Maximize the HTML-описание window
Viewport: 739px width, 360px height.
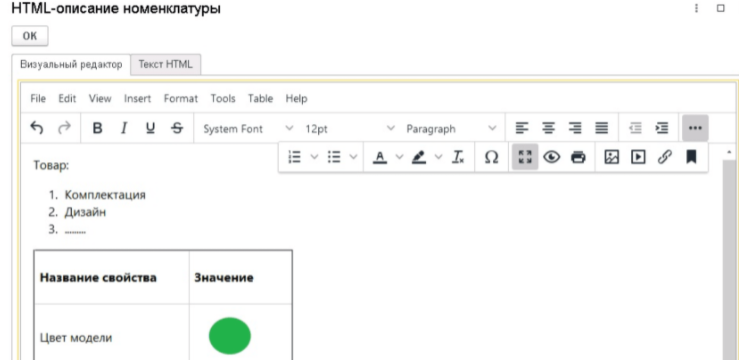720,8
